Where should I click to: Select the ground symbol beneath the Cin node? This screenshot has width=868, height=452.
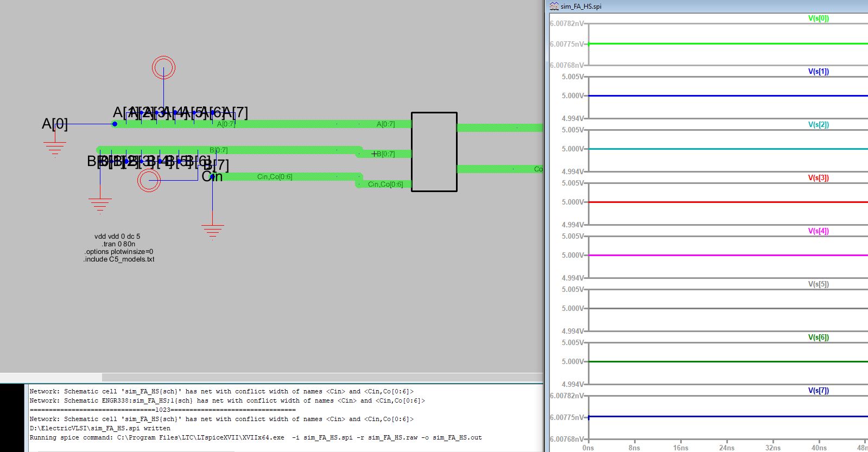coord(212,231)
